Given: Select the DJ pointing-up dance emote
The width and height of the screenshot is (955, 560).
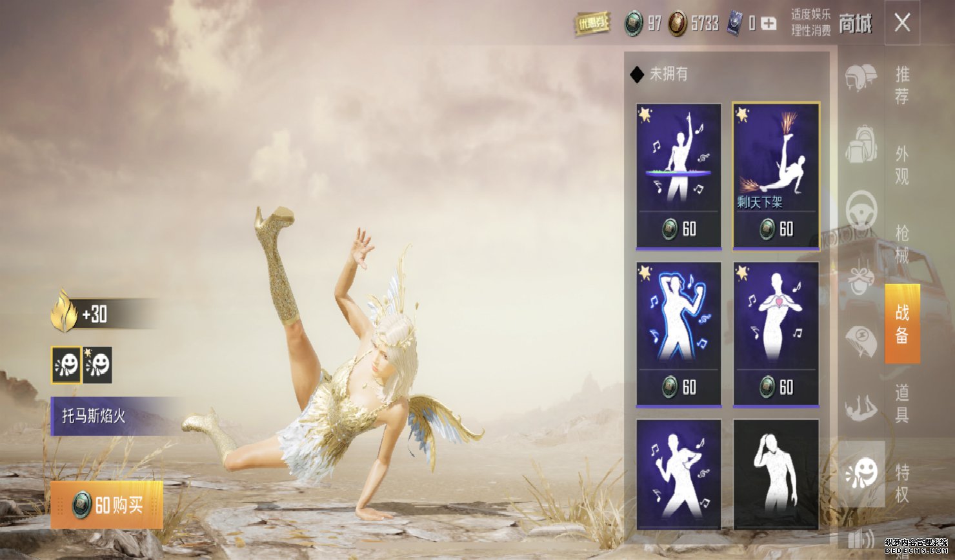Looking at the screenshot, I should [679, 176].
